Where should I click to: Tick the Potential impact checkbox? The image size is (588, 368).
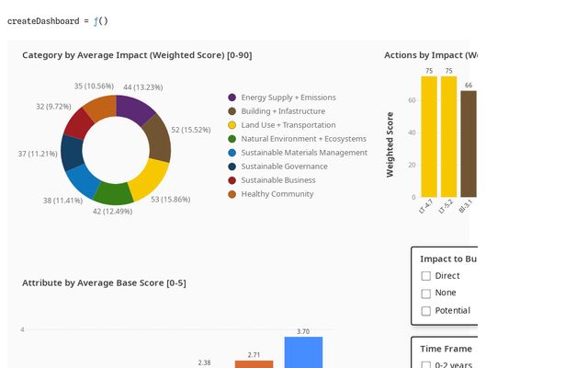tap(425, 311)
